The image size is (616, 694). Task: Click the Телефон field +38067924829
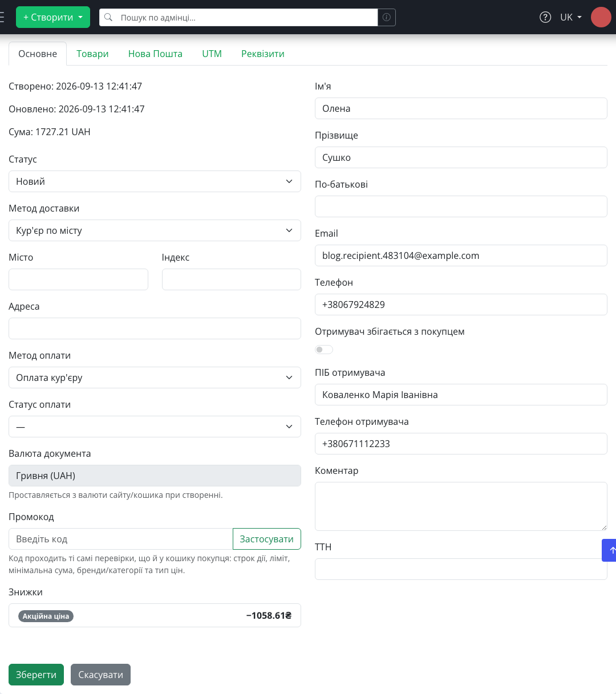461,305
